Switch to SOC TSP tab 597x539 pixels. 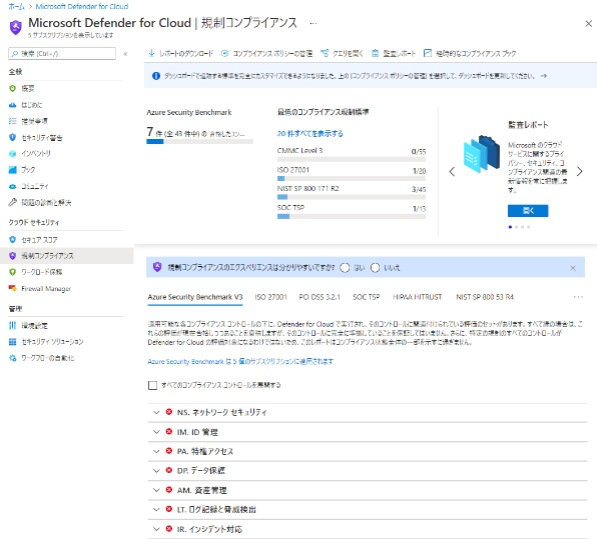click(x=366, y=297)
